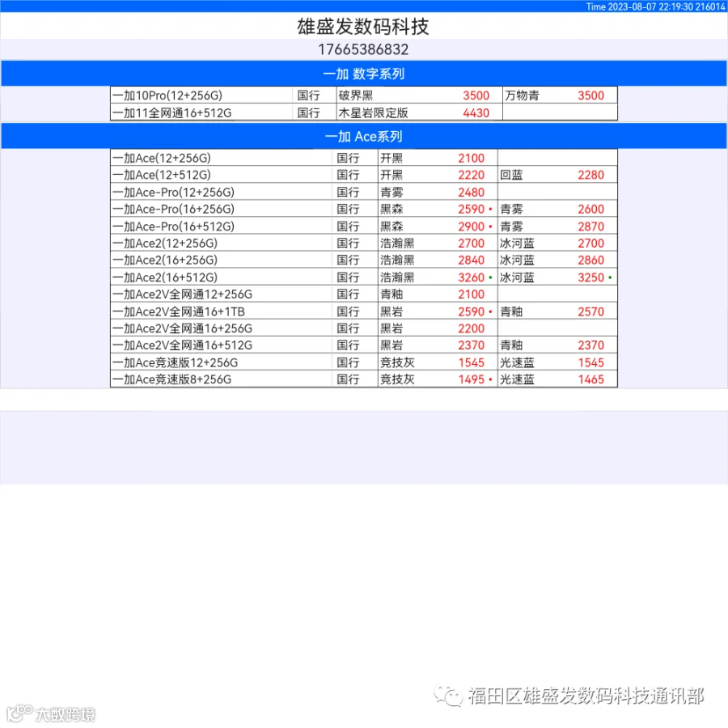This screenshot has width=728, height=728.
Task: Select 国行 in the 一加11全网通16+512G row
Action: point(309,112)
